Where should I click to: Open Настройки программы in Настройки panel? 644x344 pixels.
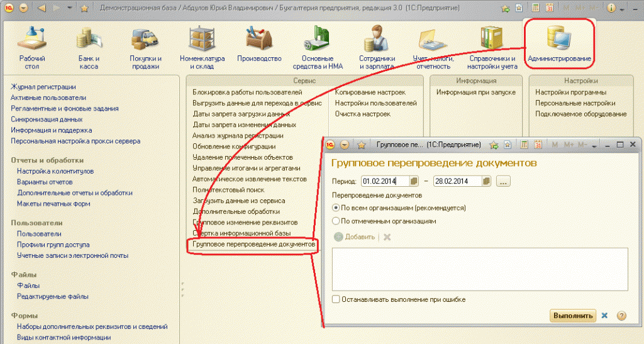coord(570,92)
